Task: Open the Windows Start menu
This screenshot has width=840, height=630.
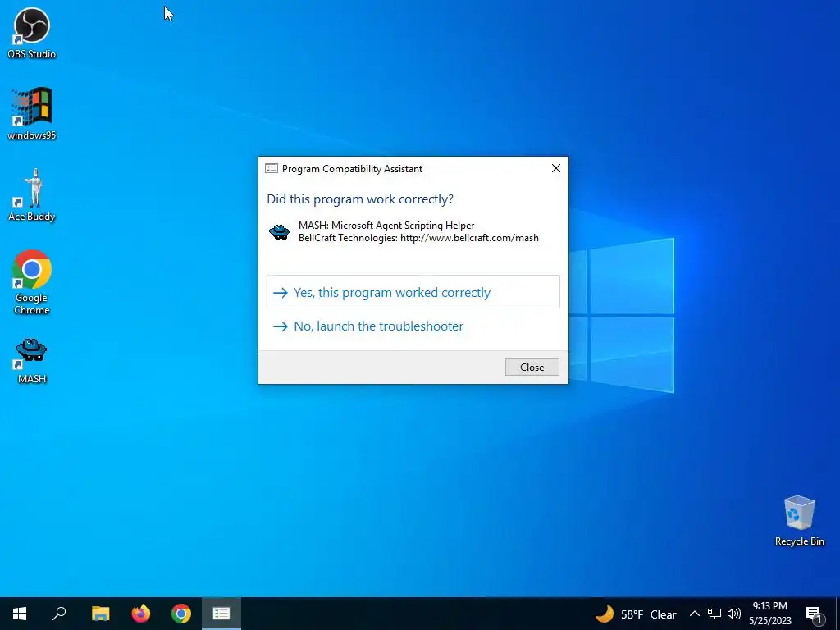Action: click(x=20, y=614)
